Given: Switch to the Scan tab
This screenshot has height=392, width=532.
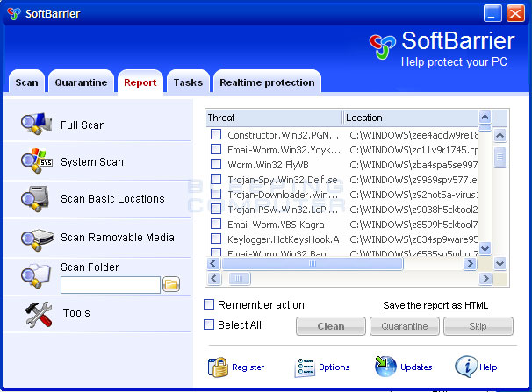Looking at the screenshot, I should tap(27, 82).
